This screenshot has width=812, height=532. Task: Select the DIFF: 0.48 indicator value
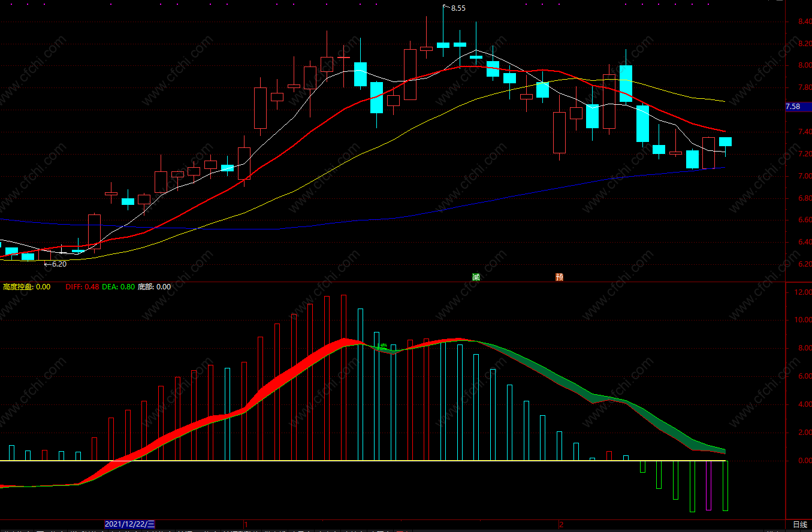(82, 287)
